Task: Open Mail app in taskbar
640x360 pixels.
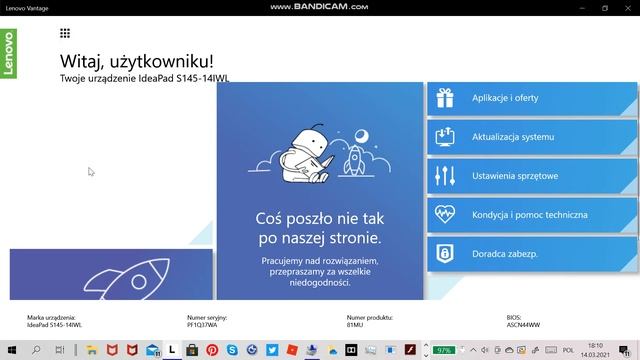Action: (152, 350)
